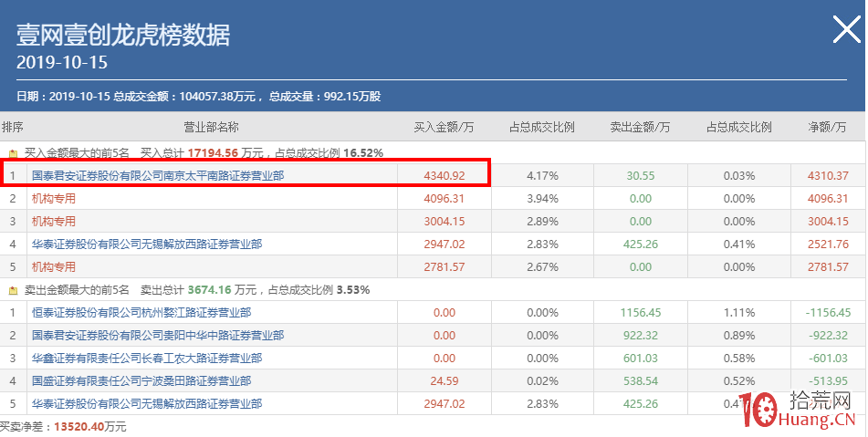This screenshot has height=437, width=868.
Task: Click section label 卖出金额最大的前5名
Action: (x=77, y=290)
